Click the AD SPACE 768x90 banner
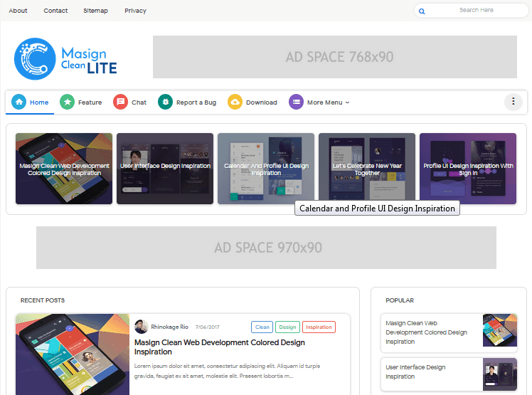This screenshot has height=395, width=532. click(335, 57)
